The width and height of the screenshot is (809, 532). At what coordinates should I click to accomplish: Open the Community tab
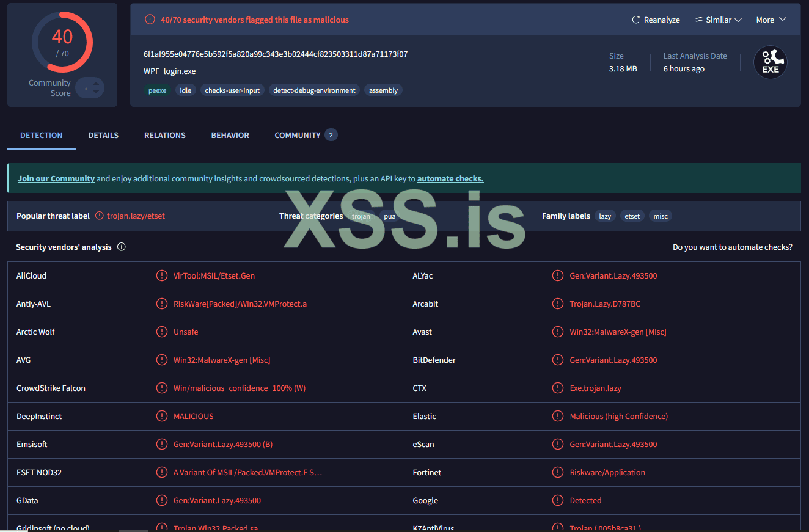click(298, 135)
